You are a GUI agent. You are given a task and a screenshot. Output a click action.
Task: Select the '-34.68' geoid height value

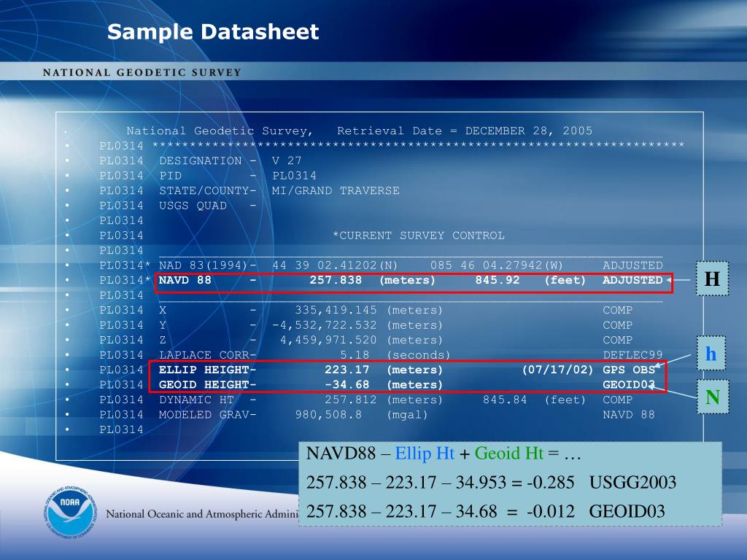[x=347, y=385]
